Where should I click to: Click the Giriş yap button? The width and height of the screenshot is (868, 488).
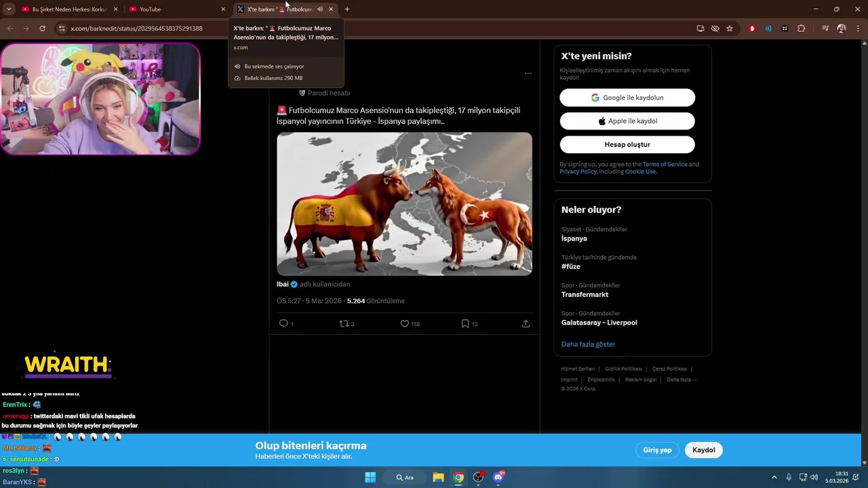coord(657,450)
